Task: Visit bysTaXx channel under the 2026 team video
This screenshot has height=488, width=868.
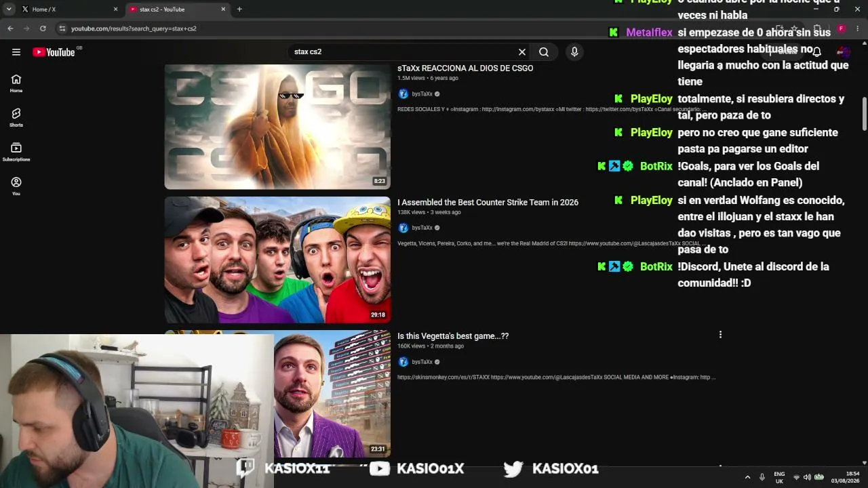Action: click(x=422, y=228)
